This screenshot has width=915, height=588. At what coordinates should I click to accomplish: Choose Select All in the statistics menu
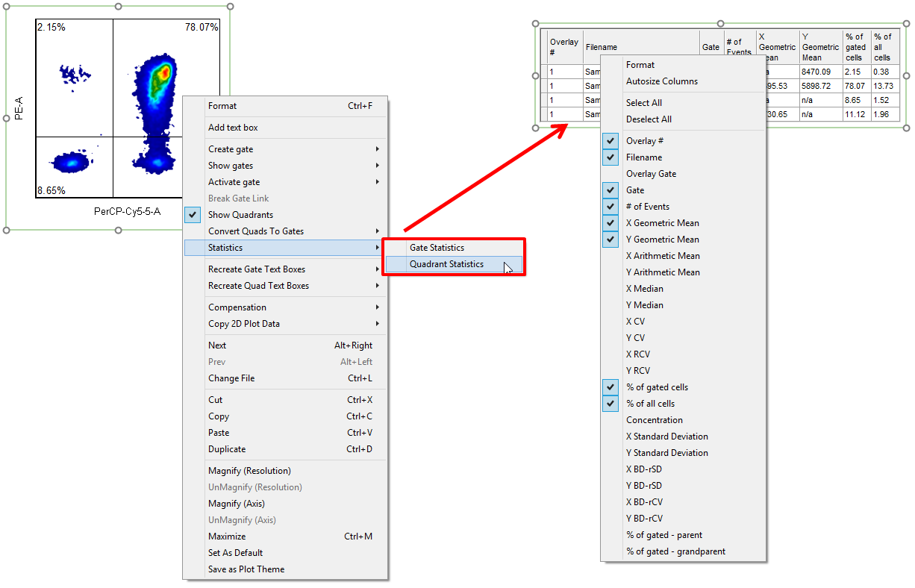[643, 103]
